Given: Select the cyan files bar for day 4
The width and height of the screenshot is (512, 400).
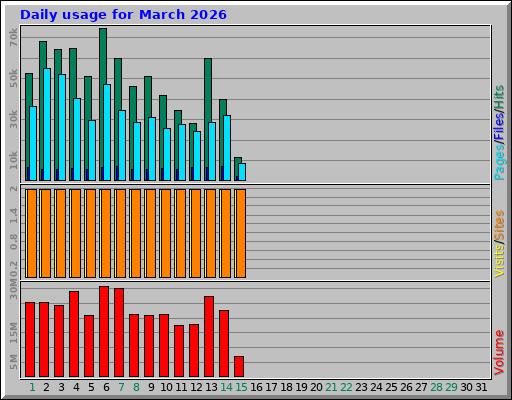Looking at the screenshot, I should point(77,139).
